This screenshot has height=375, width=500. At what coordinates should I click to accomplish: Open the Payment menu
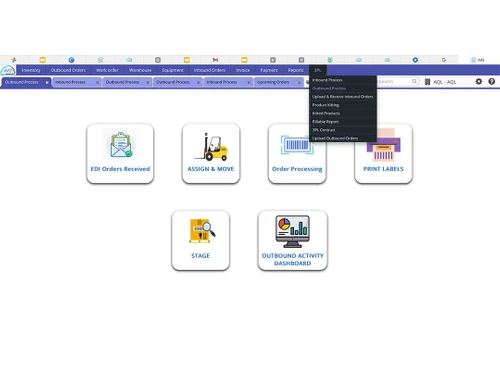coord(269,70)
